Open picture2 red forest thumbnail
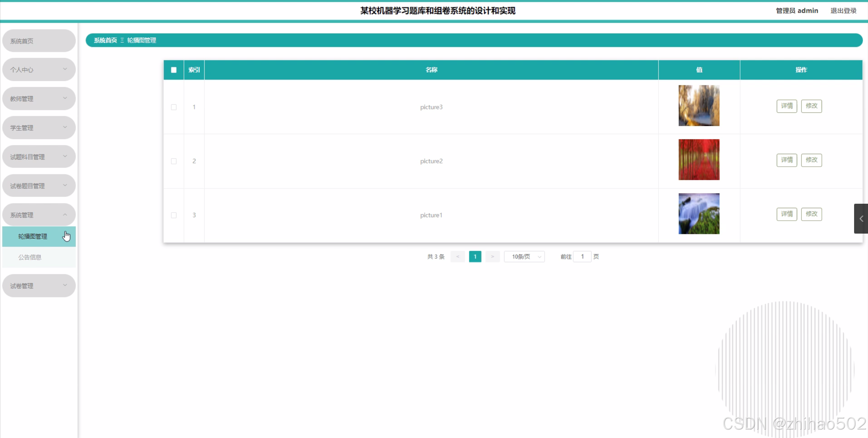Screen dimensions: 868x438 click(x=699, y=160)
